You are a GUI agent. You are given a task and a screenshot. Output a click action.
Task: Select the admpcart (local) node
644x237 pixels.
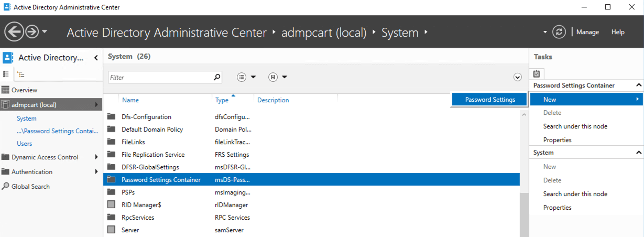pos(51,105)
